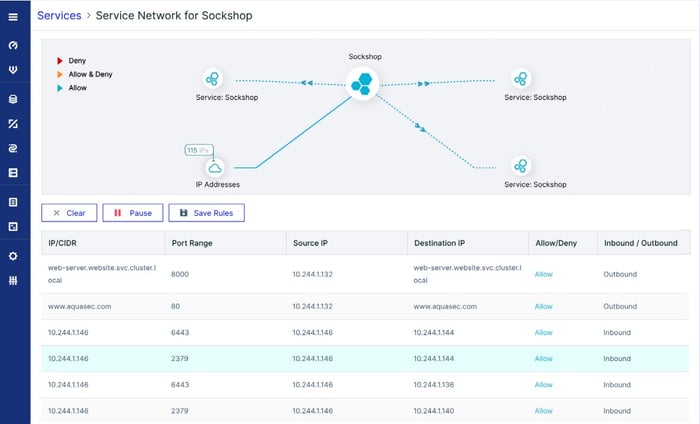Click the Save Rules button
The width and height of the screenshot is (700, 424).
[x=206, y=213]
